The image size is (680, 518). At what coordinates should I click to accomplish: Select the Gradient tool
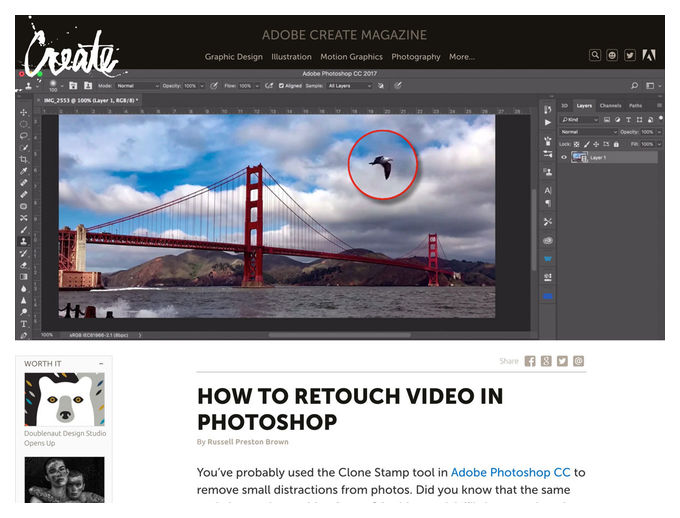pos(23,276)
